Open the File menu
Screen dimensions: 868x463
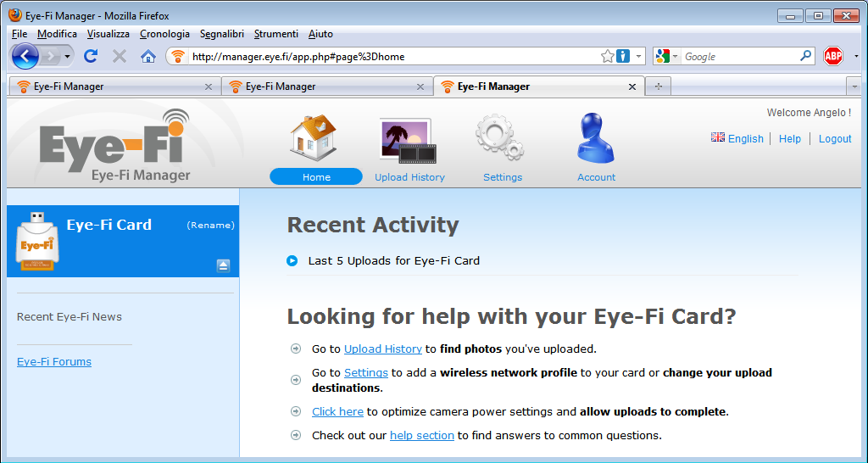coord(19,34)
